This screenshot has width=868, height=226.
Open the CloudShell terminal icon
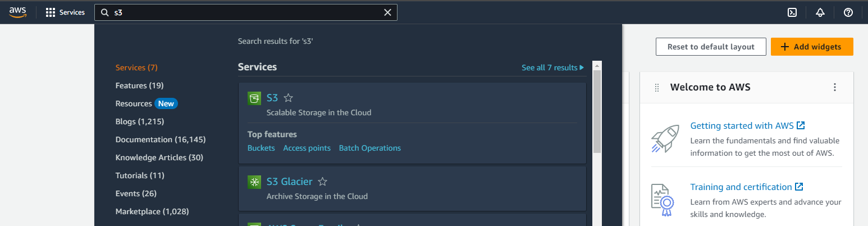[x=792, y=12]
